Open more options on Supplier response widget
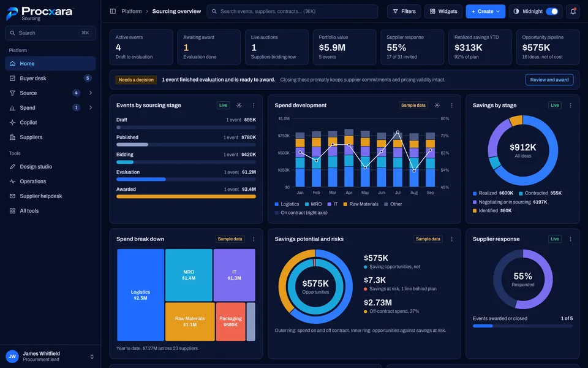 click(570, 239)
